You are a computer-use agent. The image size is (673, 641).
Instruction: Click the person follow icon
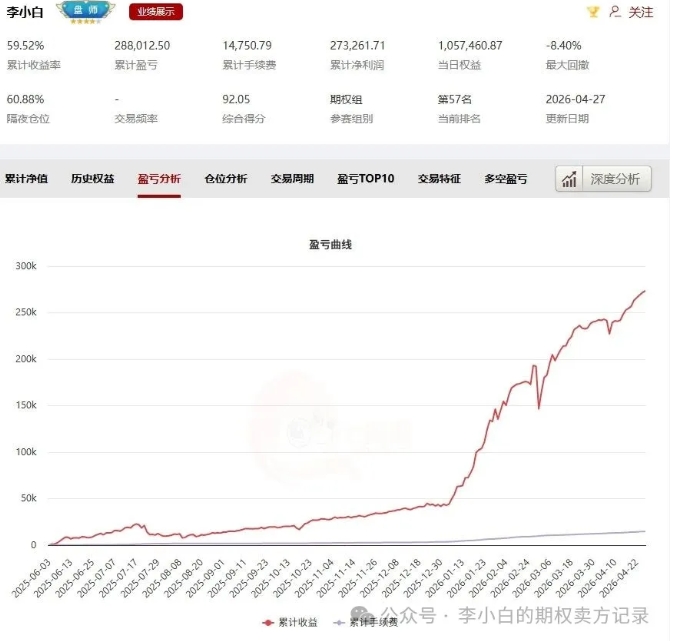(x=615, y=12)
